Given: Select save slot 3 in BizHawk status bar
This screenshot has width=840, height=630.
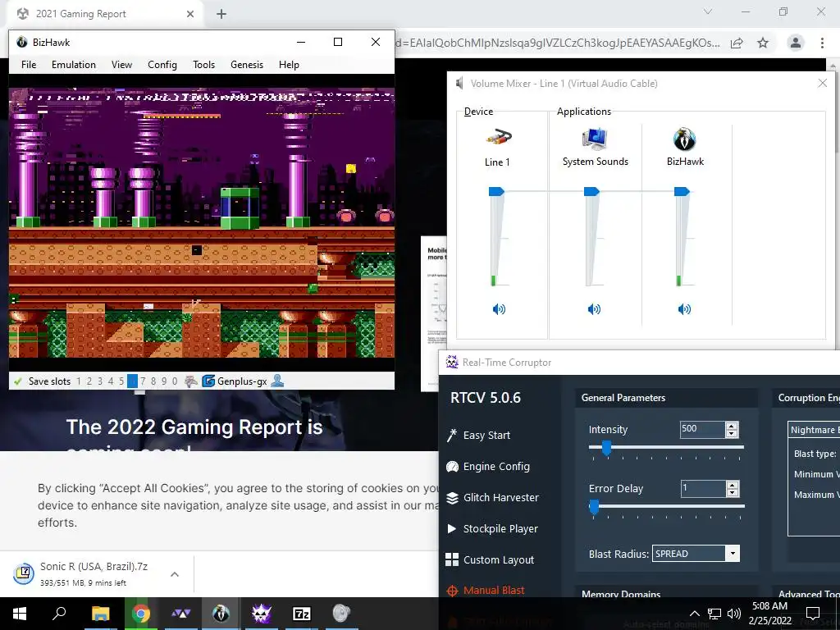Looking at the screenshot, I should pyautogui.click(x=100, y=381).
